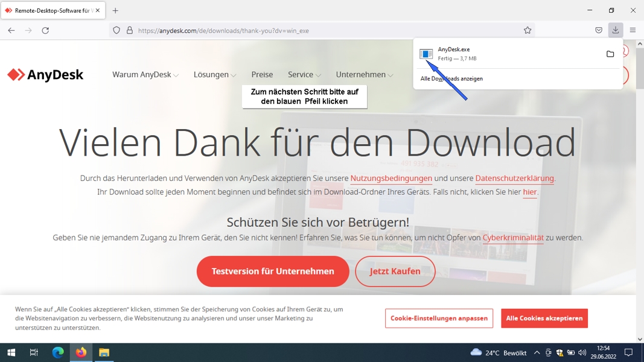The image size is (644, 362).
Task: Expand the Warum AnyDesk dropdown
Action: pyautogui.click(x=145, y=75)
